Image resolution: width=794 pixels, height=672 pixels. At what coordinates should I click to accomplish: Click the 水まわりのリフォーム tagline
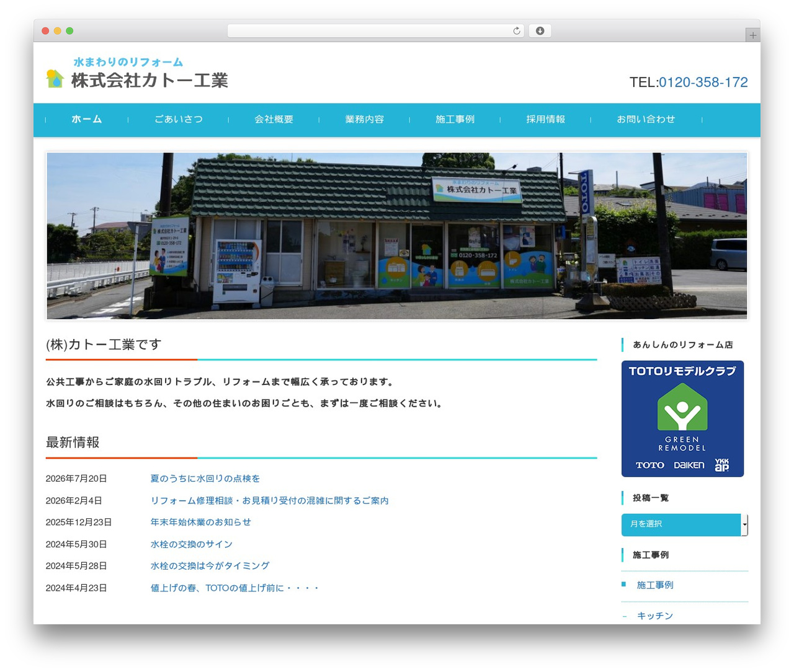pyautogui.click(x=128, y=62)
